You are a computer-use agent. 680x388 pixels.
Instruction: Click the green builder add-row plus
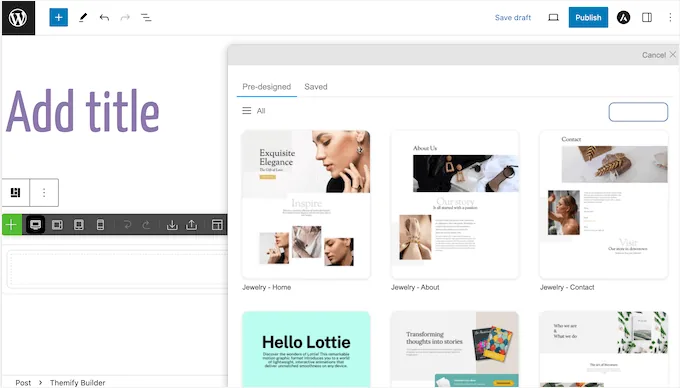[12, 225]
